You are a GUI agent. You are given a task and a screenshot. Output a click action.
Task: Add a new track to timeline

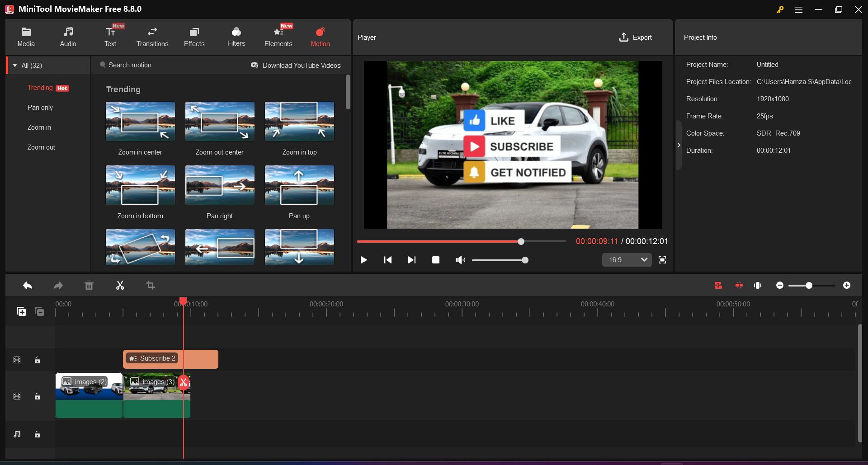(21, 311)
